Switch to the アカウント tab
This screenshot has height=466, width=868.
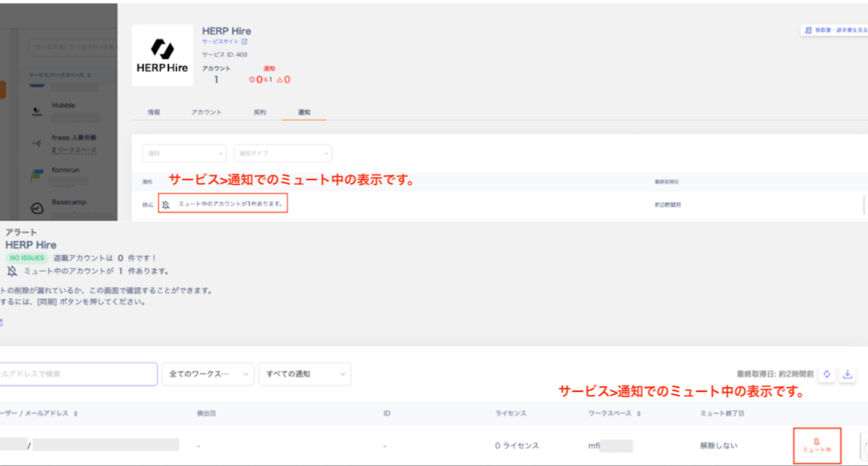206,112
